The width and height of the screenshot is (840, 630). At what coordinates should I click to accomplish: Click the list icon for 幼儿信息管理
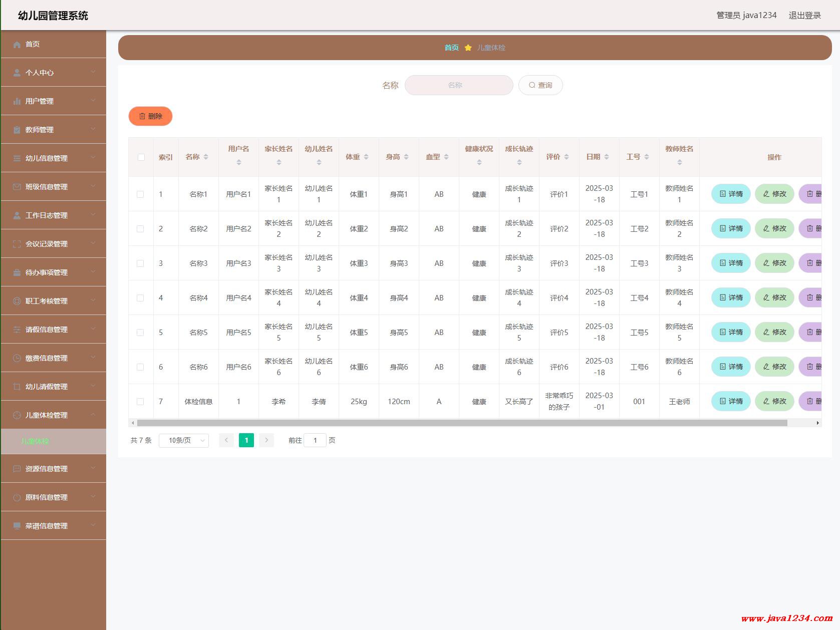click(17, 159)
